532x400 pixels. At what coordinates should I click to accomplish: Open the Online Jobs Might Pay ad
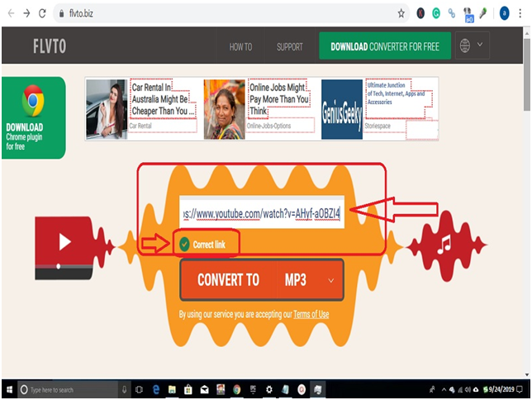click(x=279, y=99)
